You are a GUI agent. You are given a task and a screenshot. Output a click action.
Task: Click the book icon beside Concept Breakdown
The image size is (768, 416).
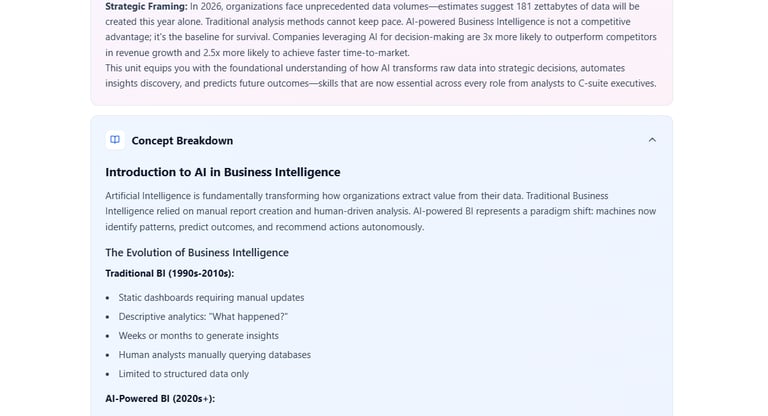click(115, 140)
